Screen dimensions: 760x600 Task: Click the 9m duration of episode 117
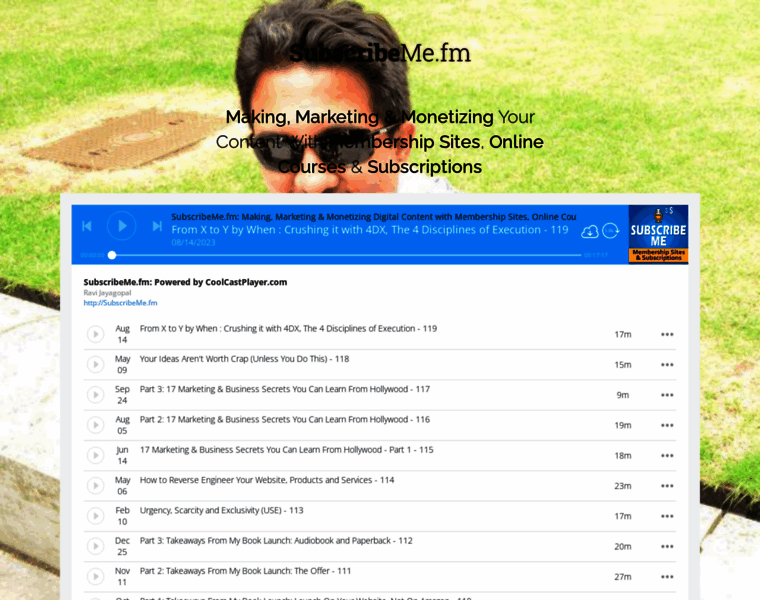(623, 395)
